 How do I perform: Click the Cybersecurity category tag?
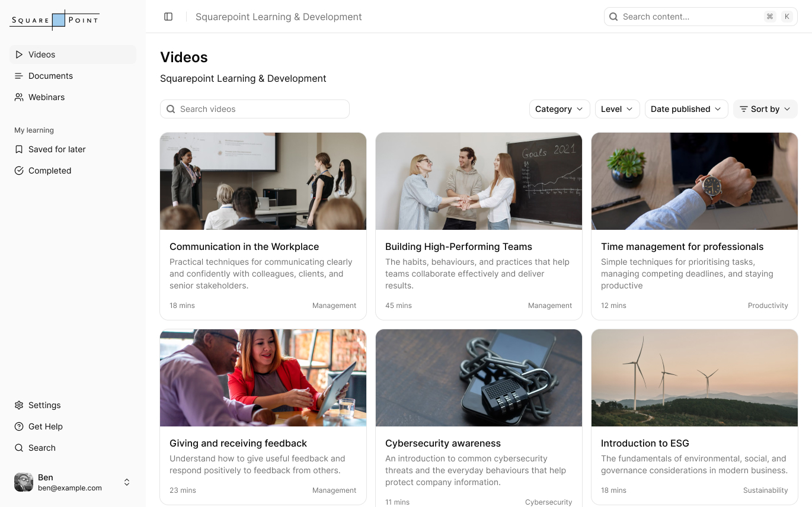coord(548,502)
